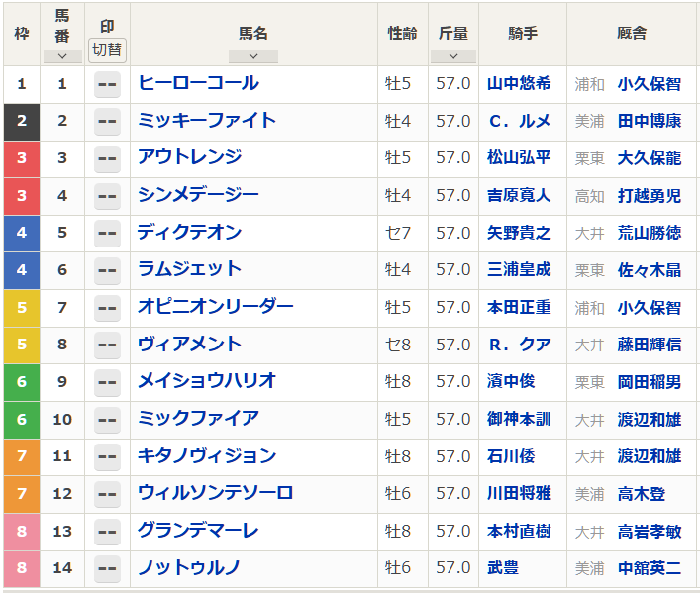Open horse page キタノヴィジョン
Viewport: 700px width, 593px height.
[x=207, y=456]
